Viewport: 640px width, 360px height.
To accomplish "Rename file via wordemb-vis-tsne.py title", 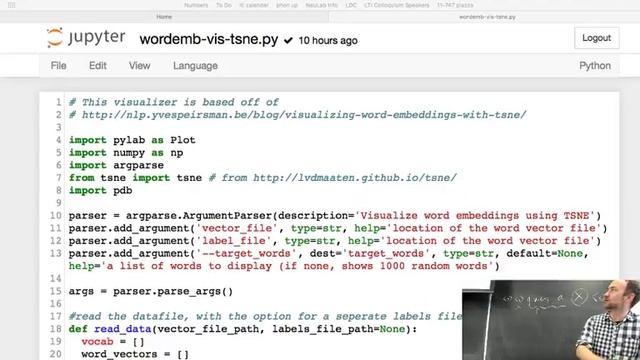I will coord(209,40).
